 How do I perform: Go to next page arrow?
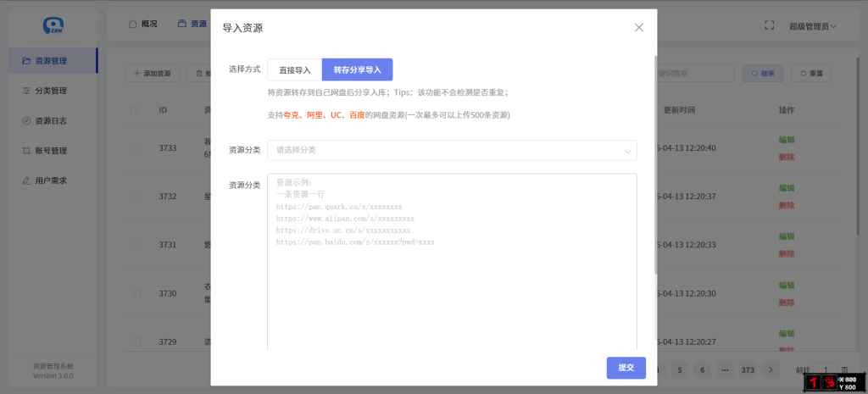(771, 369)
